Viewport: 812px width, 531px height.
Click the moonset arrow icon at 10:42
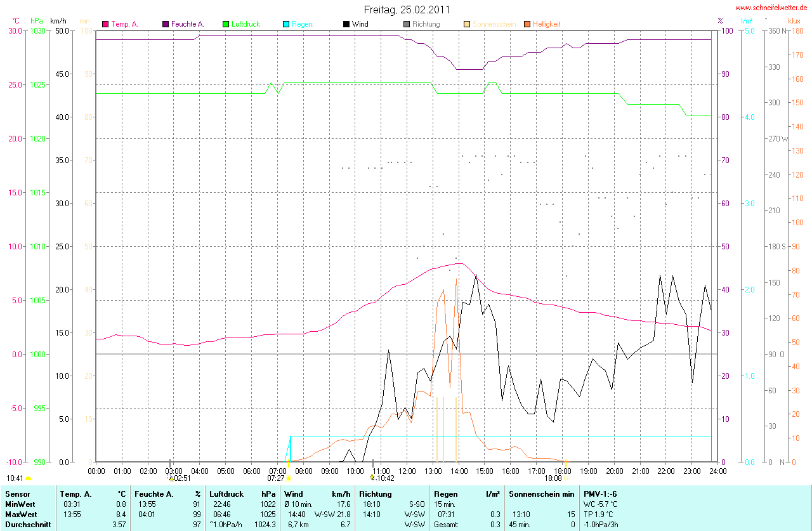[x=372, y=478]
